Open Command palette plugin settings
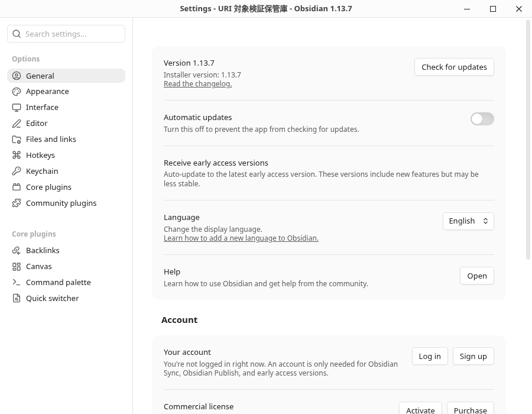532x414 pixels. [x=66, y=282]
